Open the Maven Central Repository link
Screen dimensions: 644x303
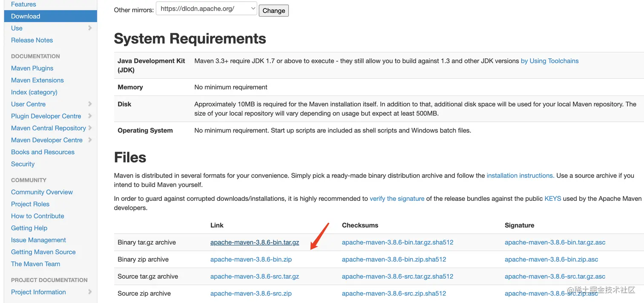(49, 128)
